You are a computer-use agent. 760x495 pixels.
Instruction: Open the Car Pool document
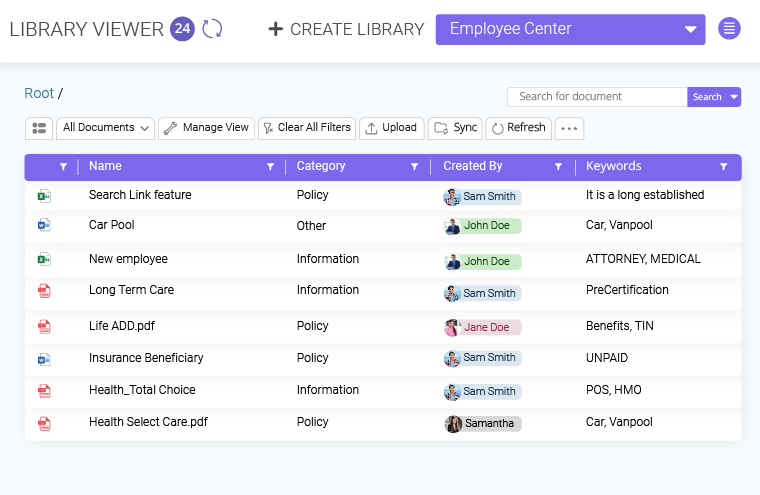(111, 225)
